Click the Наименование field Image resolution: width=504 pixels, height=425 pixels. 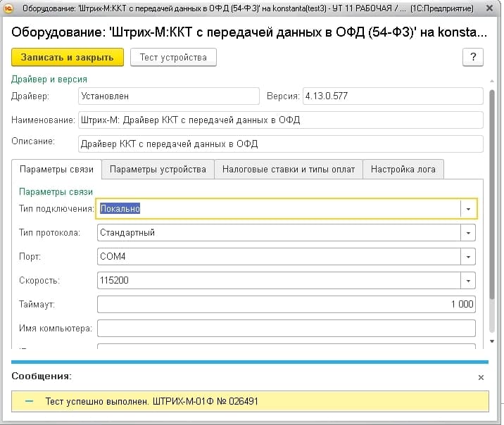point(281,120)
